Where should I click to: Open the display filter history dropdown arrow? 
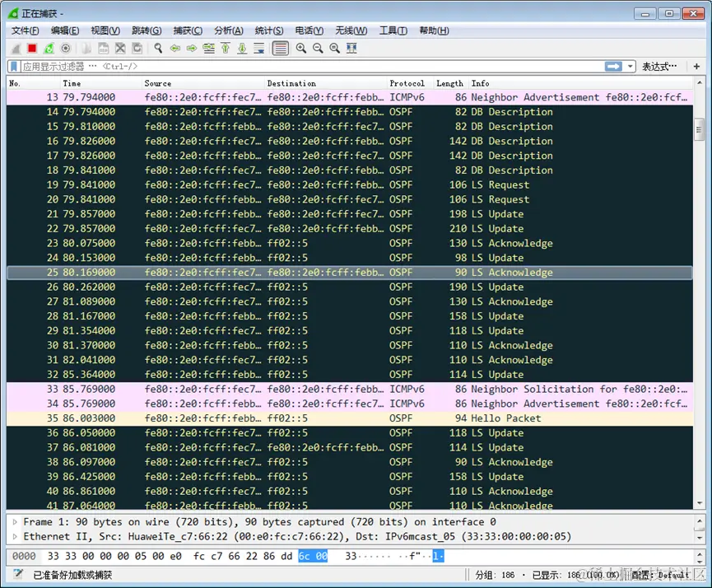(631, 67)
